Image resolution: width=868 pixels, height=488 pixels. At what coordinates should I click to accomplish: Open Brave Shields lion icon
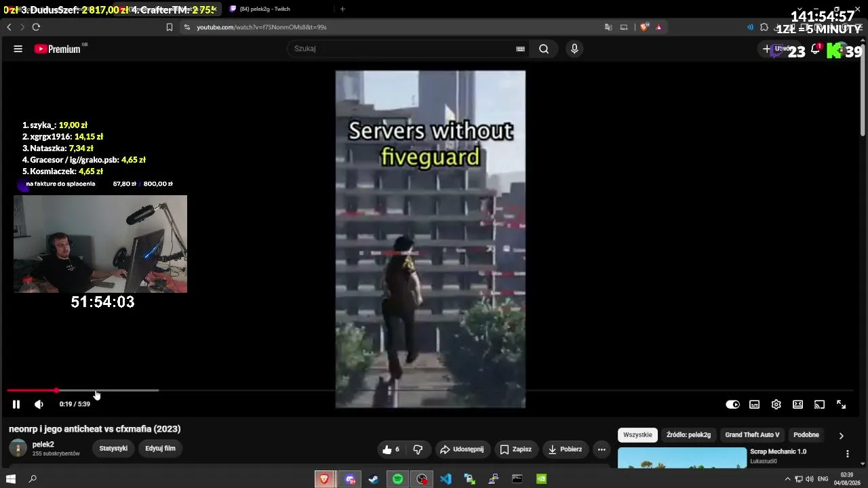point(644,27)
